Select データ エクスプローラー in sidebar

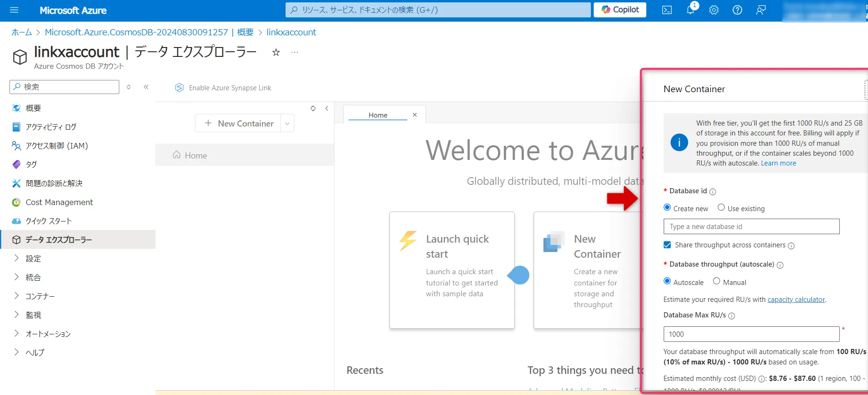pos(77,240)
